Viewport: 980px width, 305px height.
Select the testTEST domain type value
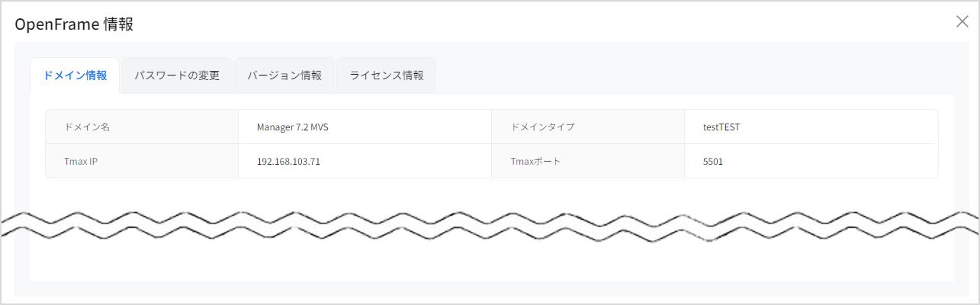tap(721, 127)
